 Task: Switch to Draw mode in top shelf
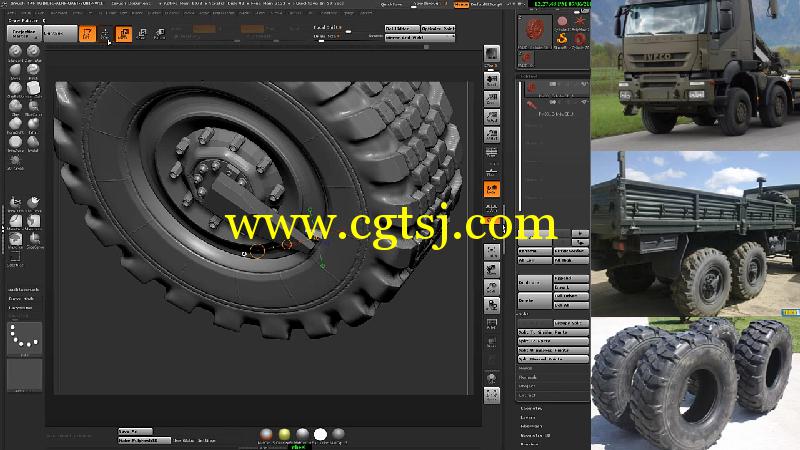tap(105, 34)
